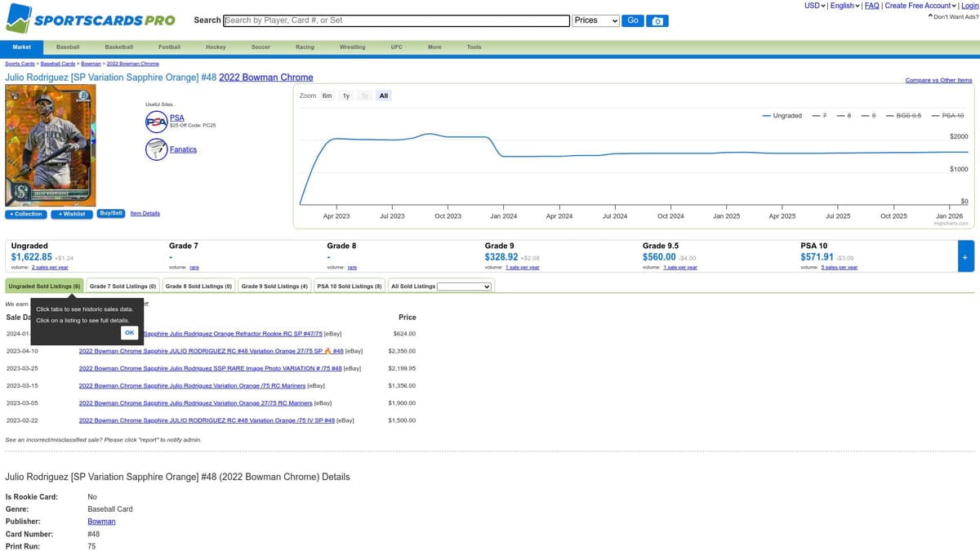Screen dimensions: 980x551
Task: Click the PSA logo icon
Action: [156, 122]
